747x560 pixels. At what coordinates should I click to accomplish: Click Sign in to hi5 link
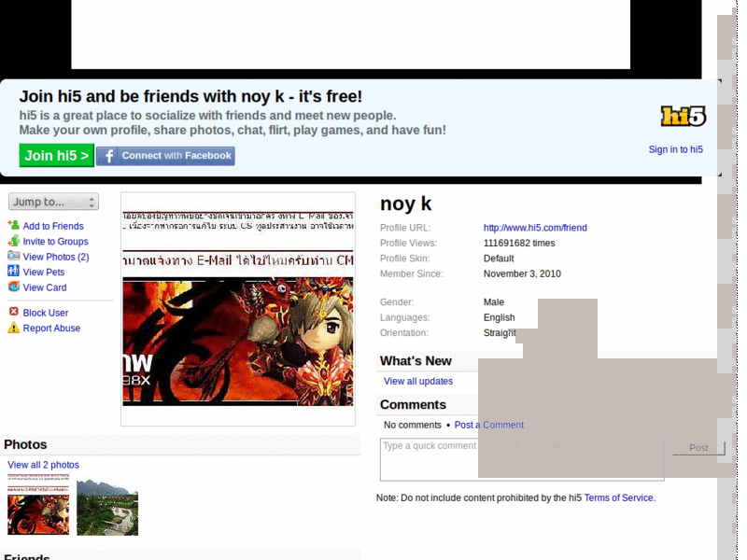[675, 149]
